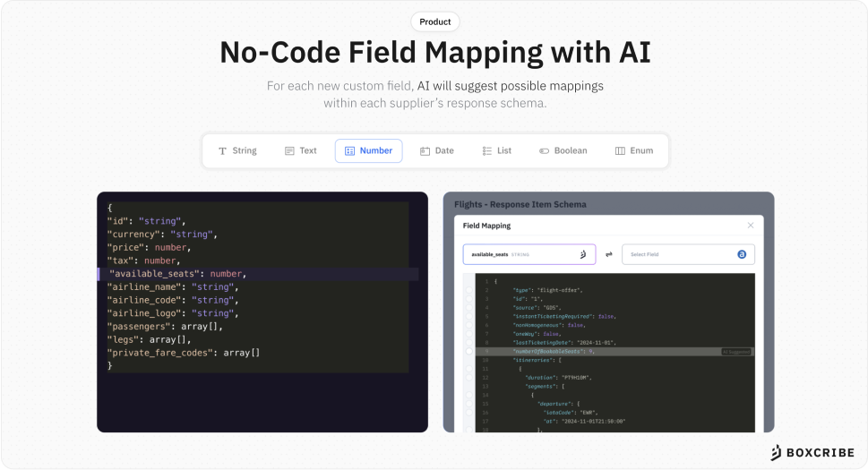Click the Product pill label
The width and height of the screenshot is (868, 470).
pyautogui.click(x=435, y=21)
